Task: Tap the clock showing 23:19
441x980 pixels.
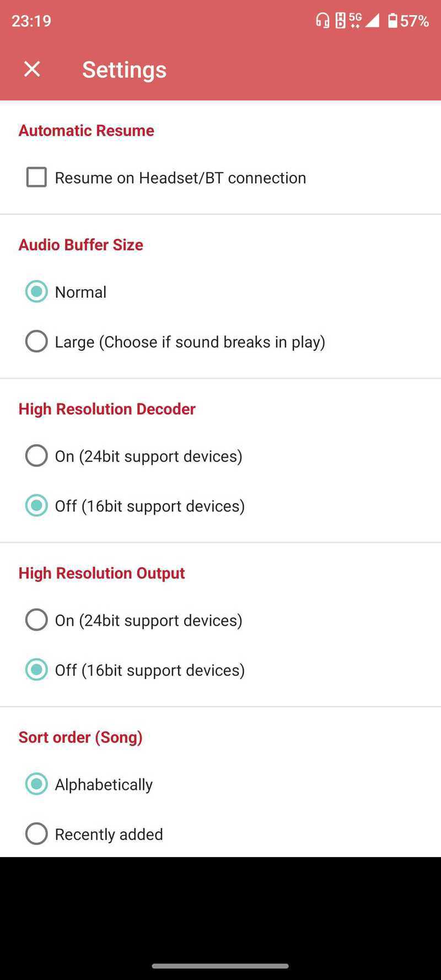Action: pos(31,21)
